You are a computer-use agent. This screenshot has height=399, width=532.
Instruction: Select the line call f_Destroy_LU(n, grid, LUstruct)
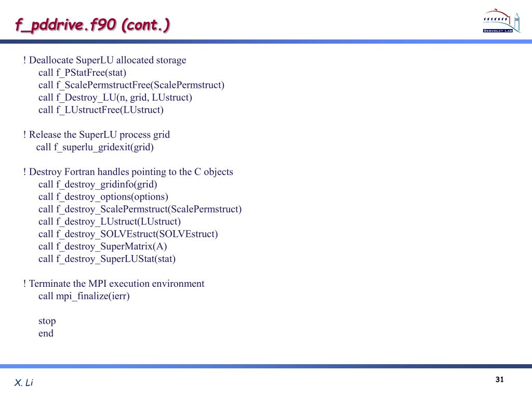pyautogui.click(x=115, y=98)
